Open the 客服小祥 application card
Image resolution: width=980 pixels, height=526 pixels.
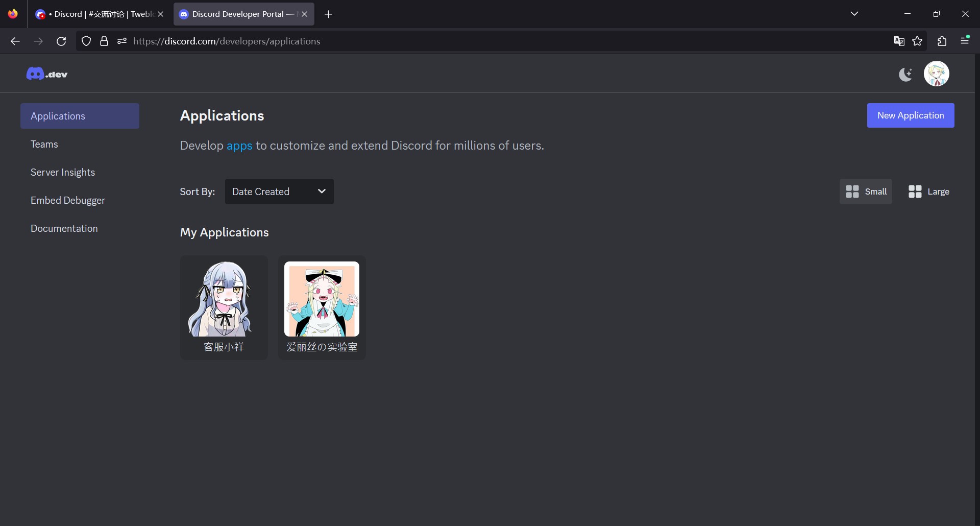(x=224, y=307)
